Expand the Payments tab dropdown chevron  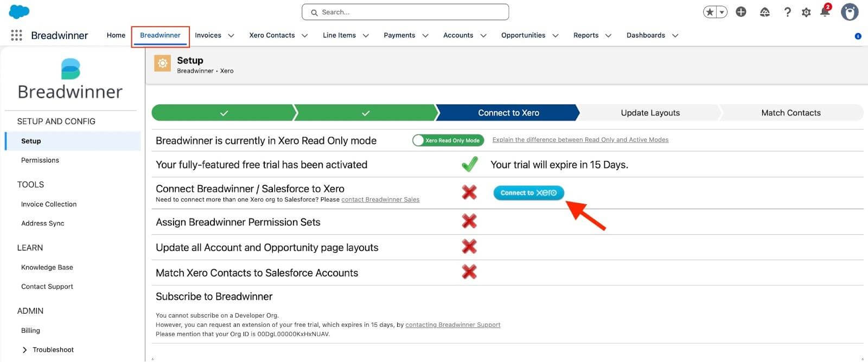click(425, 36)
